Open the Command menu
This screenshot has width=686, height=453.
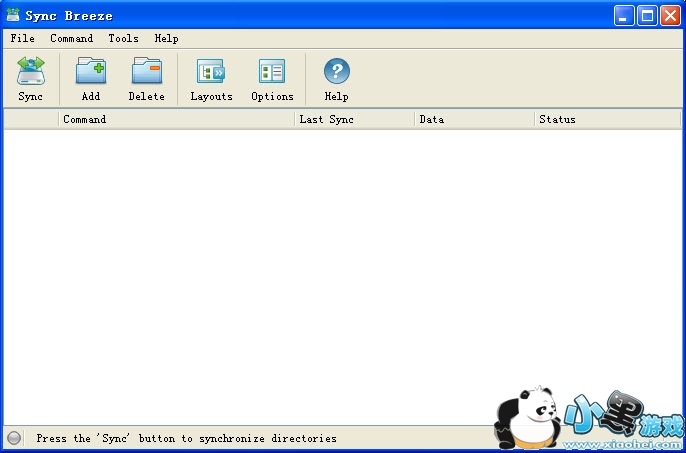click(x=71, y=39)
